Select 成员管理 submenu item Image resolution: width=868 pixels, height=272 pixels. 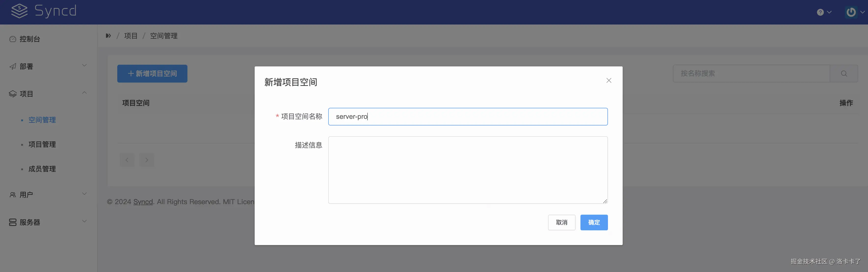pyautogui.click(x=42, y=169)
